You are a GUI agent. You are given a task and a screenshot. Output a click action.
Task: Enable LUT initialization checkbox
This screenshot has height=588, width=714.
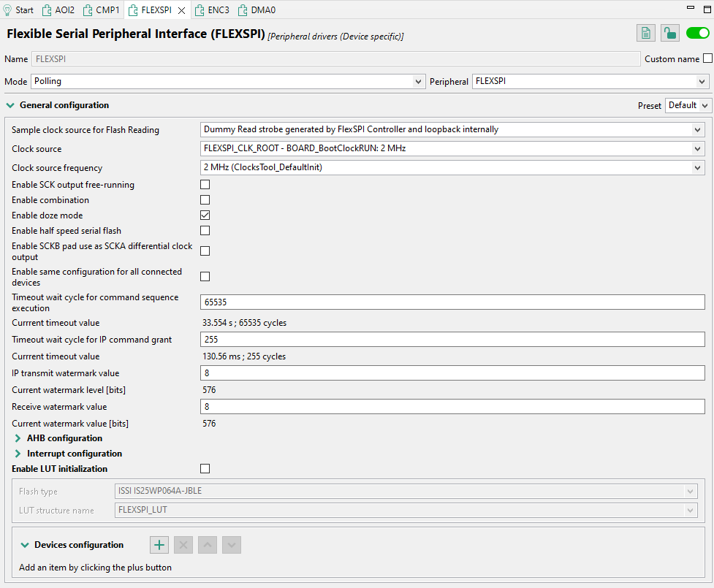pos(205,469)
